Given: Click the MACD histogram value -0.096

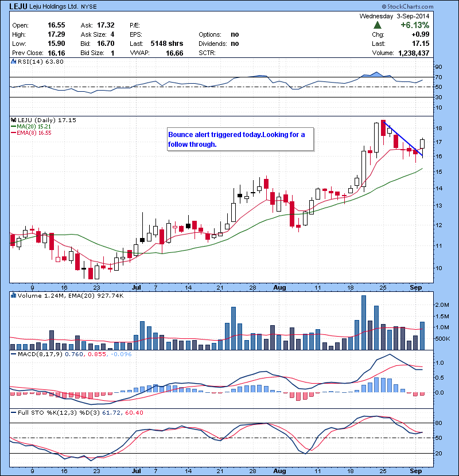Looking at the screenshot, I should (121, 354).
